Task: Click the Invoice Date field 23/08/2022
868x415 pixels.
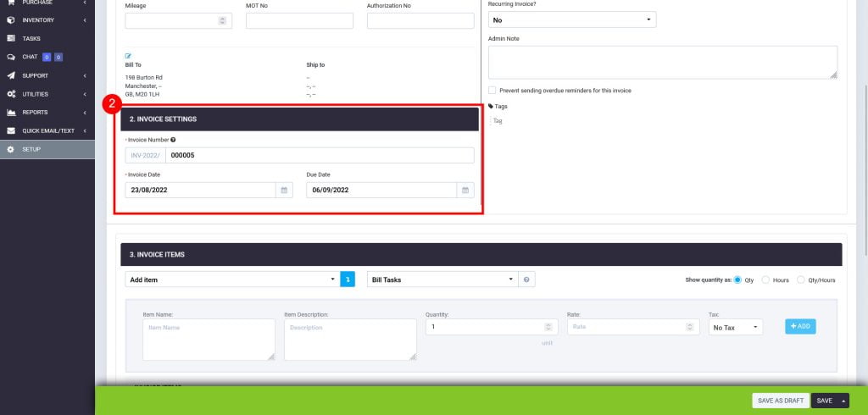Action: (x=200, y=191)
